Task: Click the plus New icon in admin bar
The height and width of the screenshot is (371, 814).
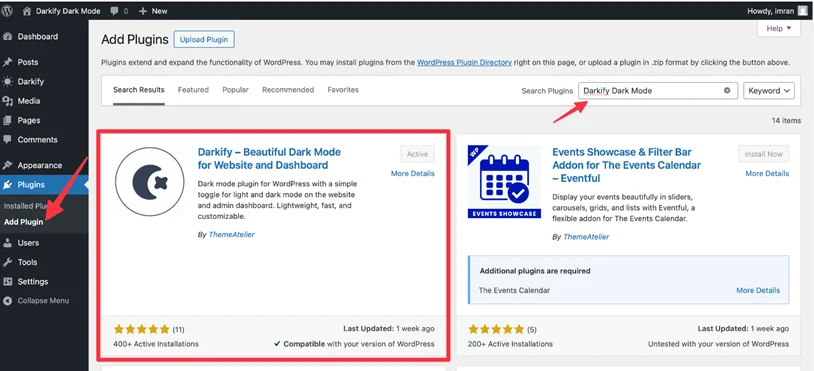Action: (143, 11)
